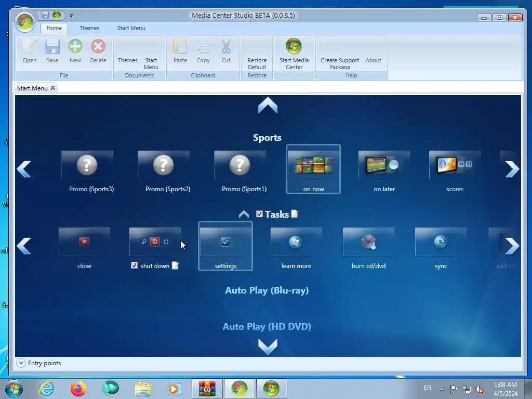
Task: Click left arrow of Tasks row
Action: click(24, 246)
